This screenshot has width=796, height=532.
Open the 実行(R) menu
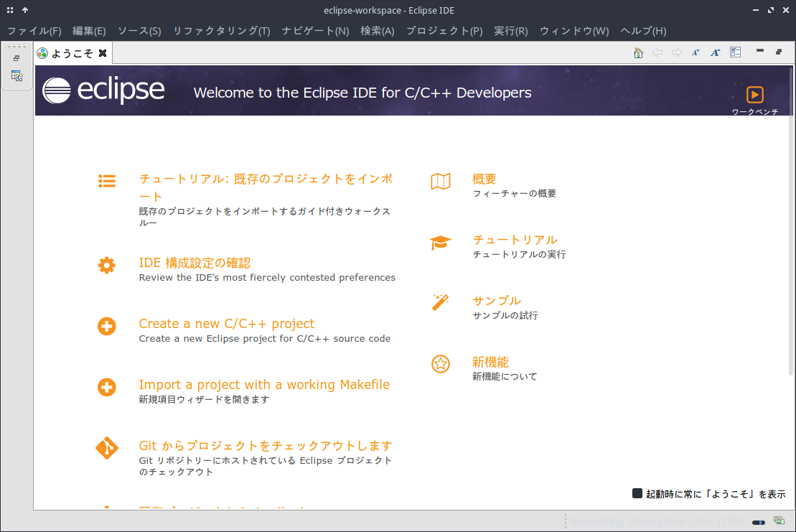click(511, 31)
